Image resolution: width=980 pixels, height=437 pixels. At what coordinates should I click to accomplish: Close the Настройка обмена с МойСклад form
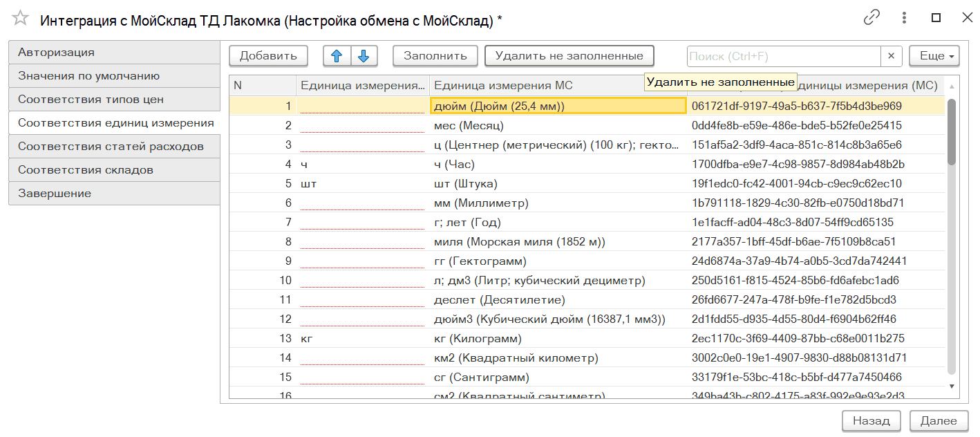[x=966, y=18]
